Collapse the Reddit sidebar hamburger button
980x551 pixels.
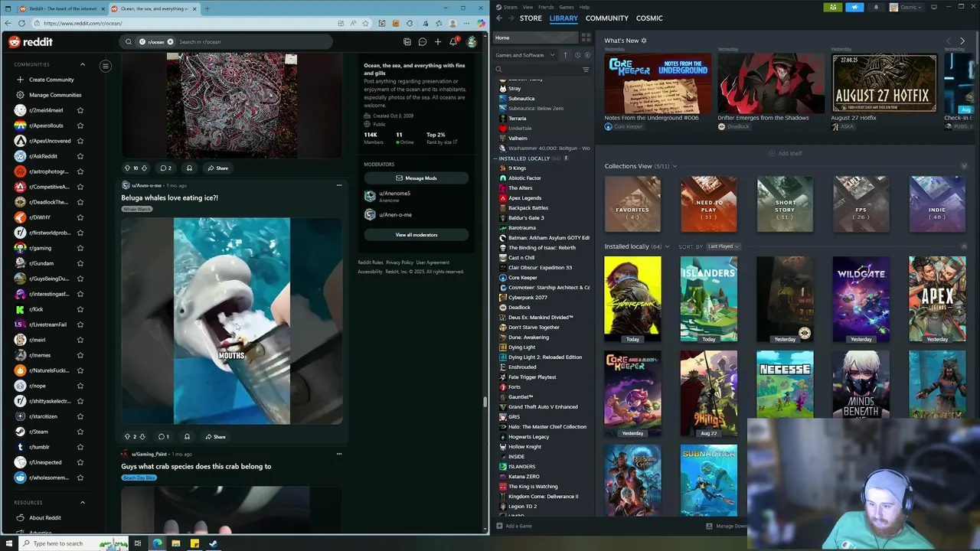coord(106,66)
